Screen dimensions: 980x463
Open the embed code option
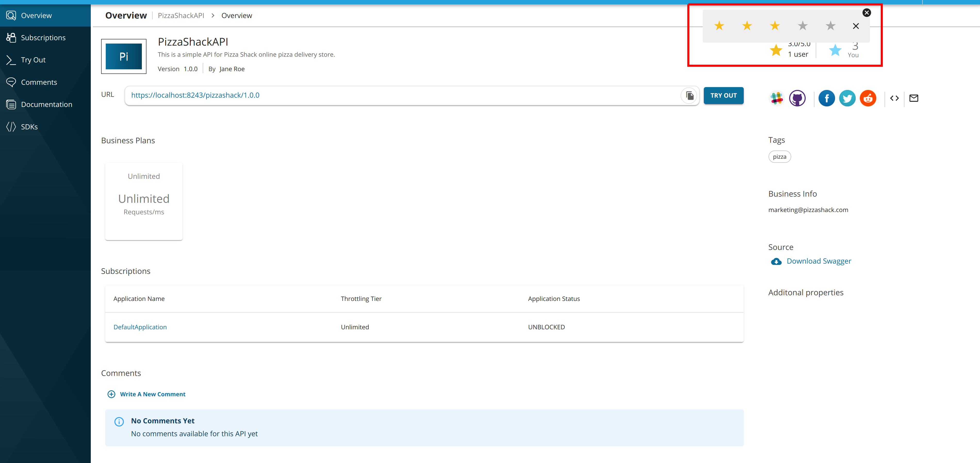[894, 98]
